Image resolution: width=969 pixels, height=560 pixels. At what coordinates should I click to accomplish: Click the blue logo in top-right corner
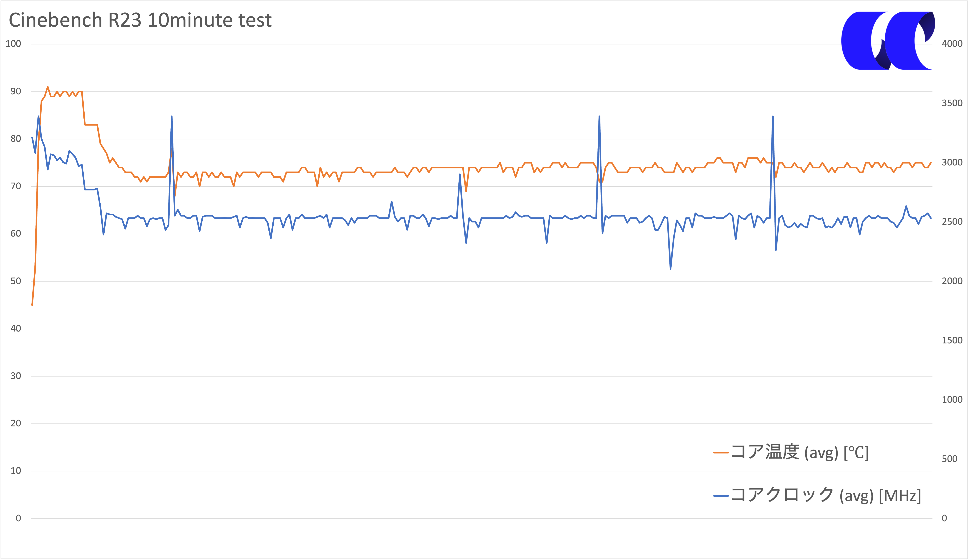pos(888,40)
